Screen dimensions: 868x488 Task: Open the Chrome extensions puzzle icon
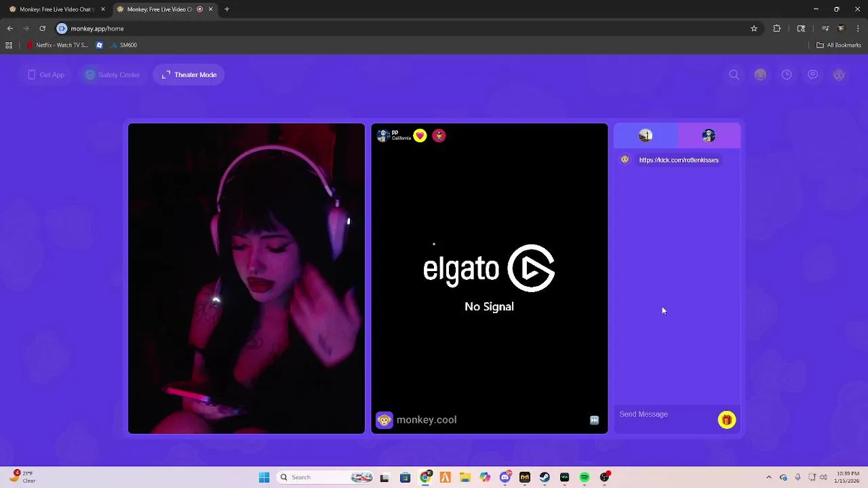pyautogui.click(x=777, y=28)
